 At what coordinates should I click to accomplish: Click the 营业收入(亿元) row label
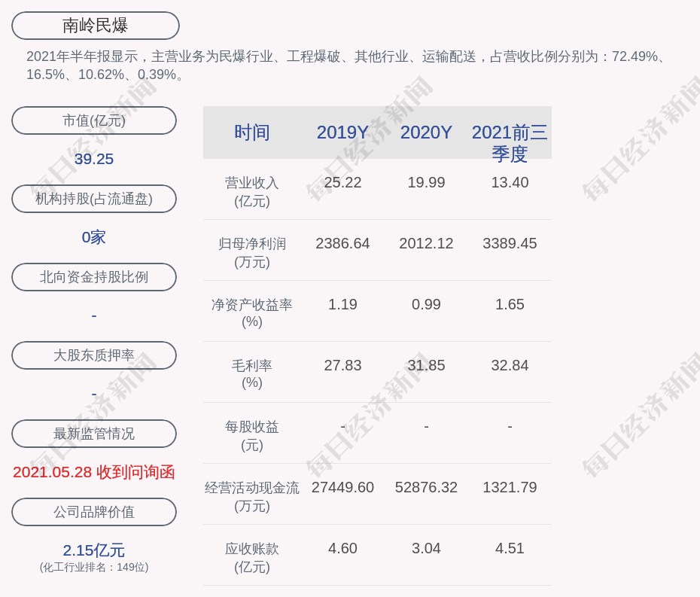point(252,192)
